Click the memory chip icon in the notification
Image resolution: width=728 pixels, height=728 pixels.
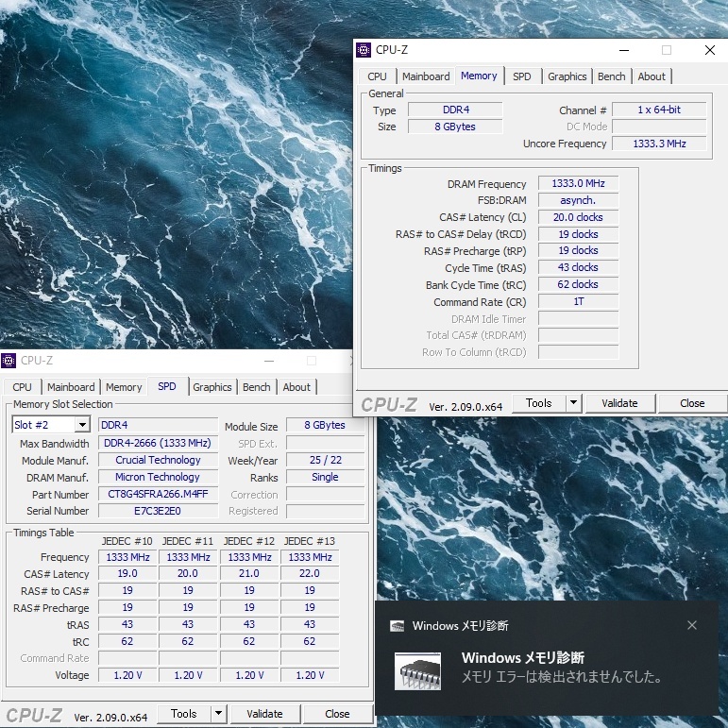click(x=415, y=670)
